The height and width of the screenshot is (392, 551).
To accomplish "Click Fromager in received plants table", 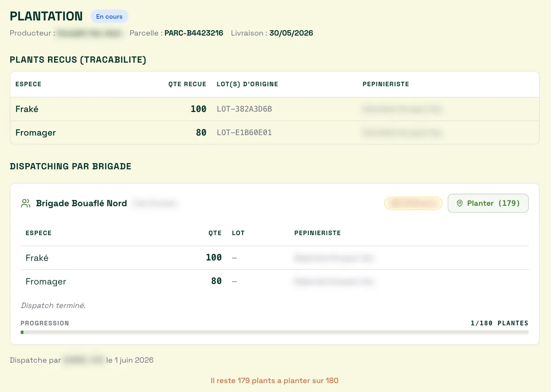I will (36, 132).
